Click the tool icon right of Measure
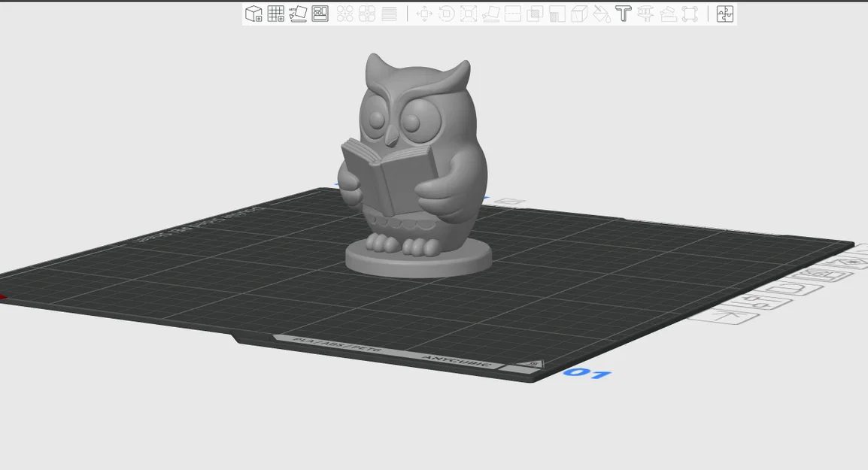Image resolution: width=868 pixels, height=470 pixels. point(668,14)
